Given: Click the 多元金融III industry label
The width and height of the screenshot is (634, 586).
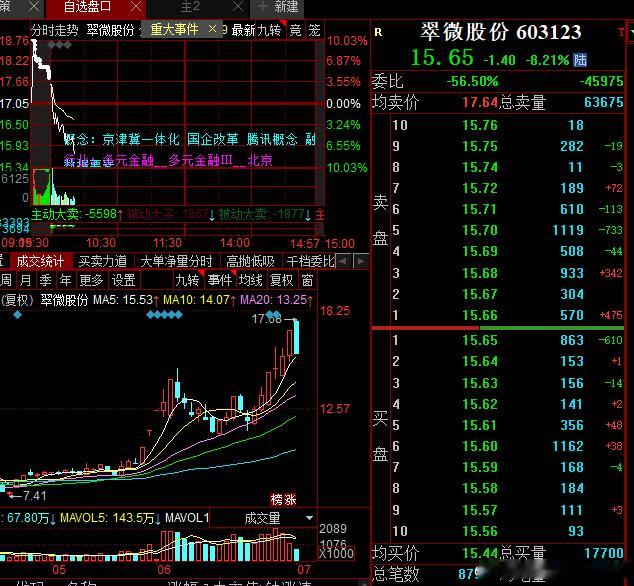Looking at the screenshot, I should click(x=200, y=161).
